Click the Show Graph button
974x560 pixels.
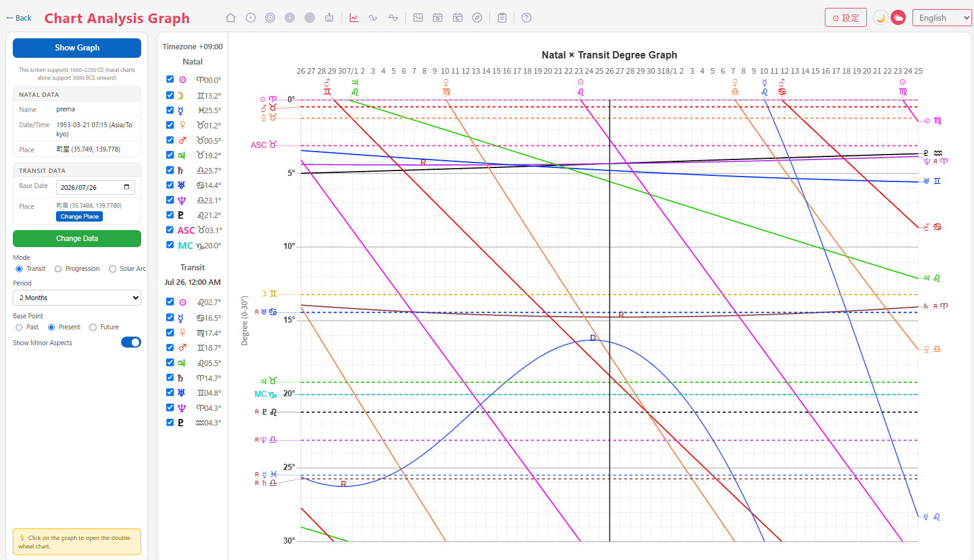point(77,47)
